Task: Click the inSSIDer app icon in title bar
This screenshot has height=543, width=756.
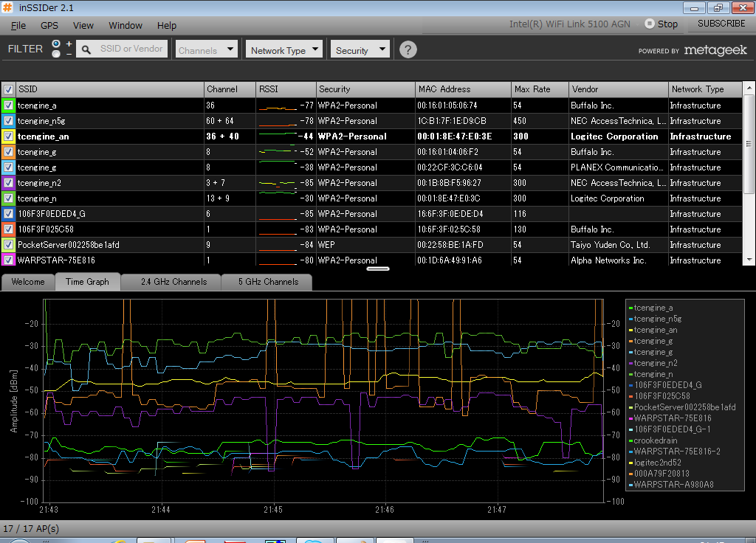Action: coord(7,7)
